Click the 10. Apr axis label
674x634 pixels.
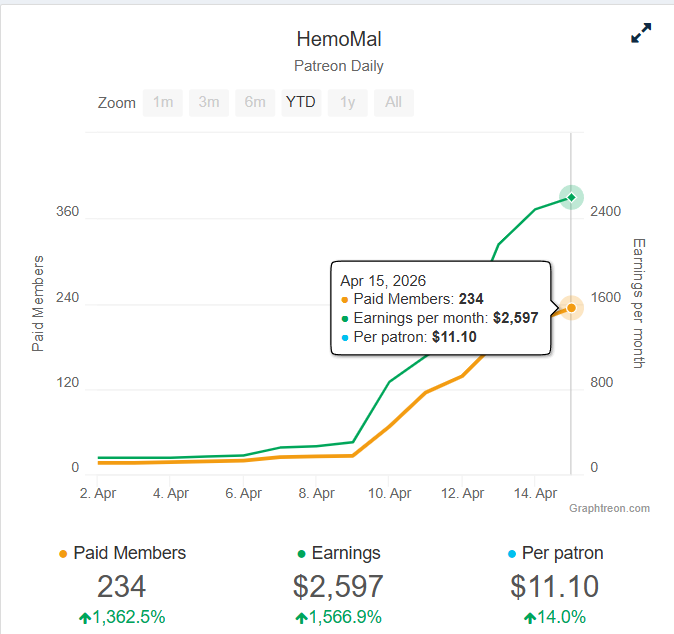coord(389,493)
